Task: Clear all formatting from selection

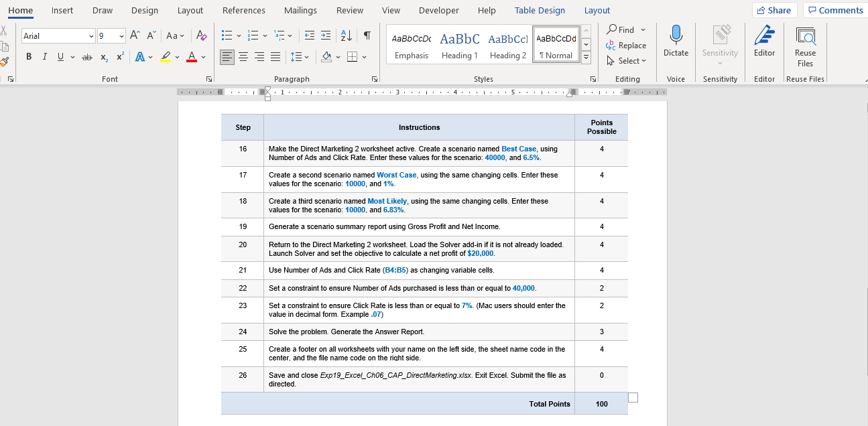Action: pos(200,35)
